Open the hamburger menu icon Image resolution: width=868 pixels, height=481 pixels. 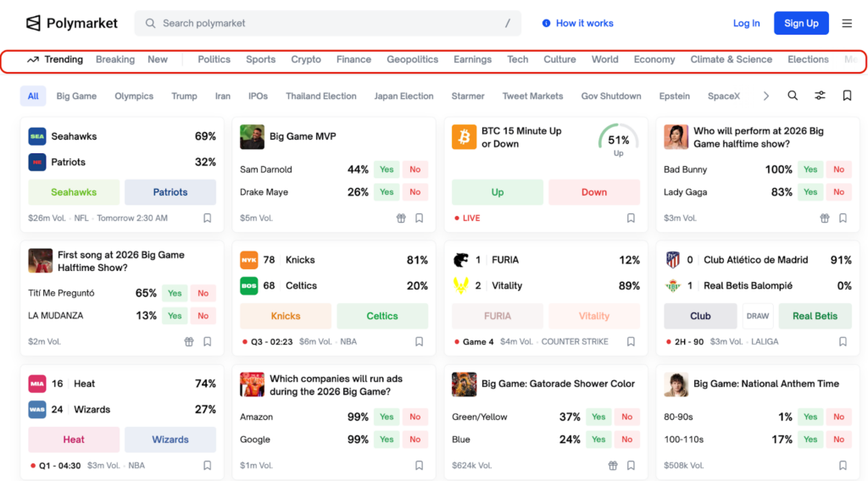(x=847, y=24)
